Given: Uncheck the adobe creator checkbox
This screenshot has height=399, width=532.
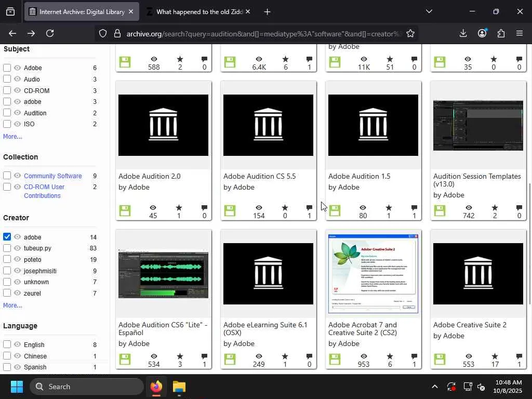Looking at the screenshot, I should coord(7,237).
